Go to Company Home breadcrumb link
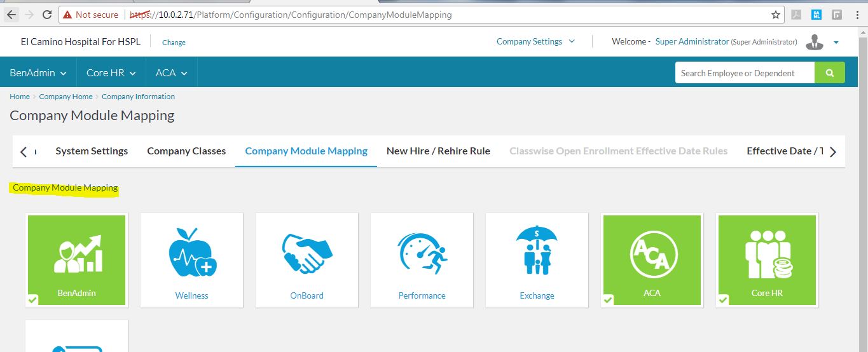Viewport: 868px width, 352px height. [65, 97]
